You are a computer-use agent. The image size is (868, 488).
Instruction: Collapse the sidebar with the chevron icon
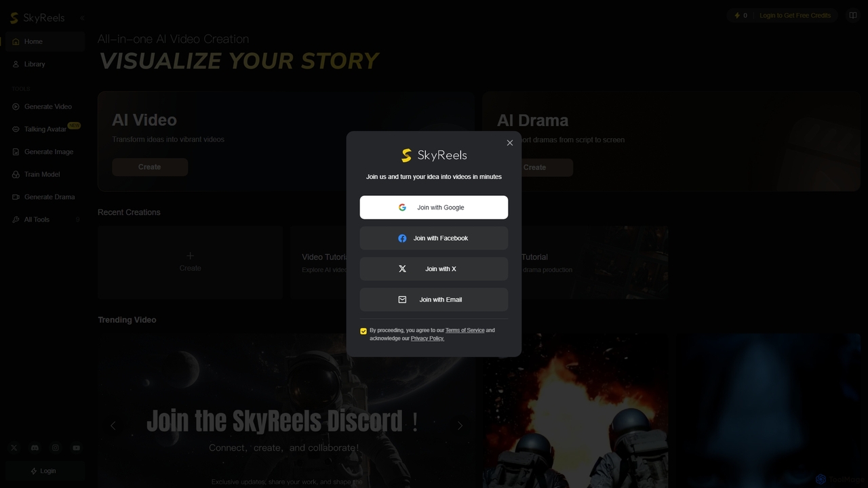[x=82, y=18]
